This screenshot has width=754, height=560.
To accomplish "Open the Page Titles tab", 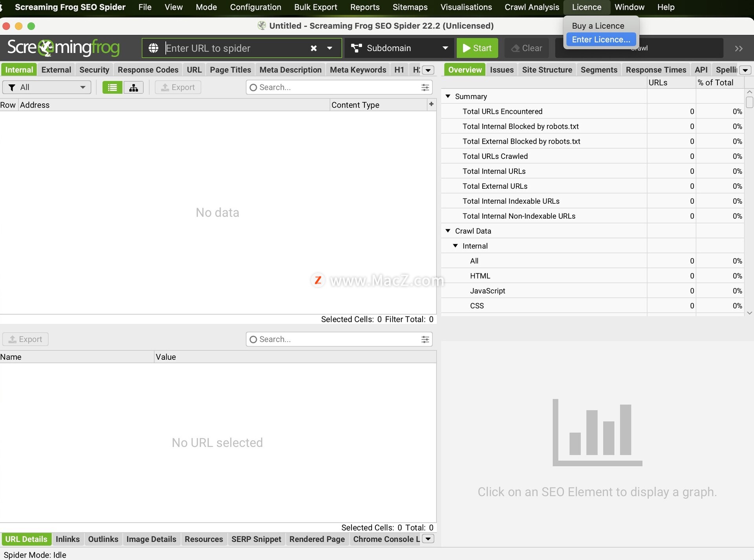I will tap(231, 70).
